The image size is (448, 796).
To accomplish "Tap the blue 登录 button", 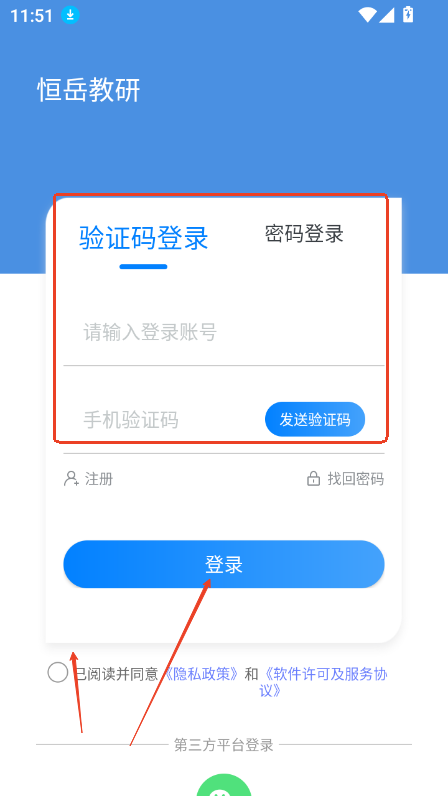I will pyautogui.click(x=224, y=564).
